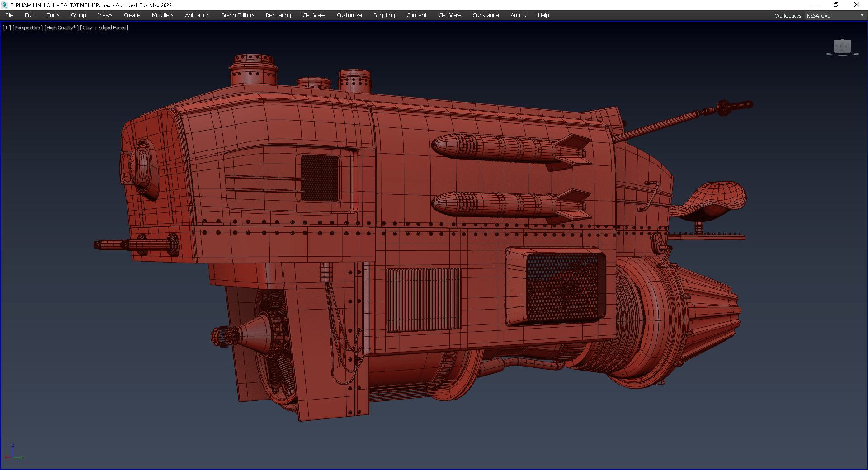Open the Customize menu
Image resolution: width=868 pixels, height=470 pixels.
(349, 15)
